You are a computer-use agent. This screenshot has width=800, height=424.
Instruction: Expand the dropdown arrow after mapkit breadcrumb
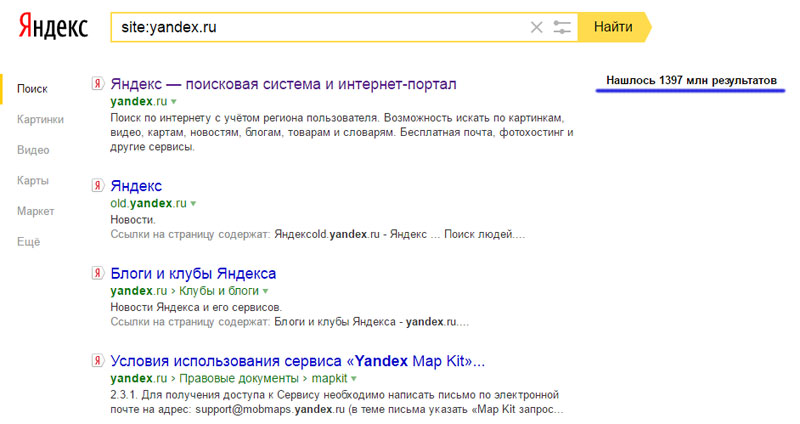click(x=354, y=379)
